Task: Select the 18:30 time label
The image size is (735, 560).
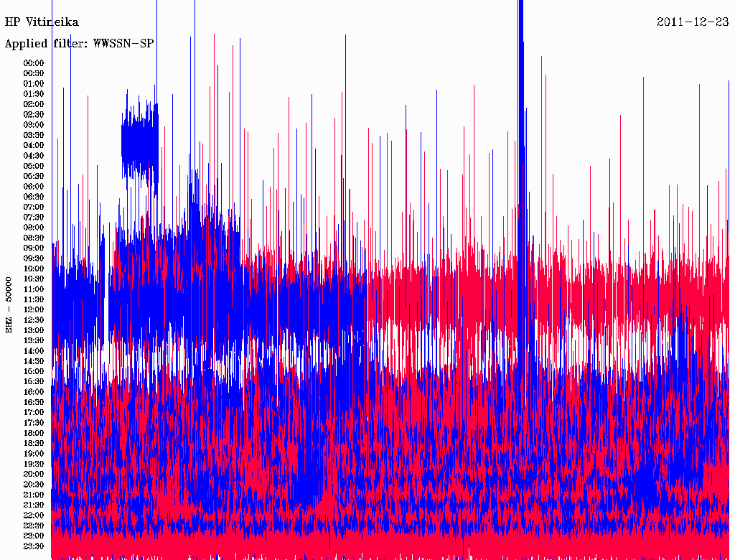Action: click(x=34, y=443)
